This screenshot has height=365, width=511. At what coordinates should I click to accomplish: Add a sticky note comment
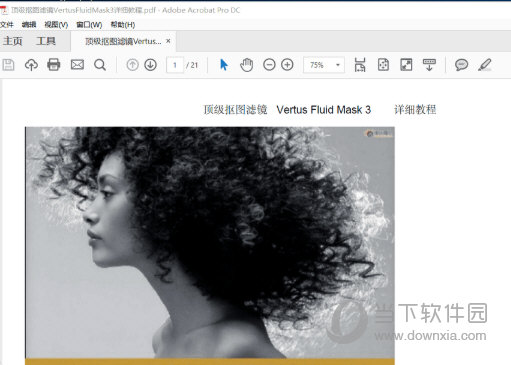click(461, 65)
